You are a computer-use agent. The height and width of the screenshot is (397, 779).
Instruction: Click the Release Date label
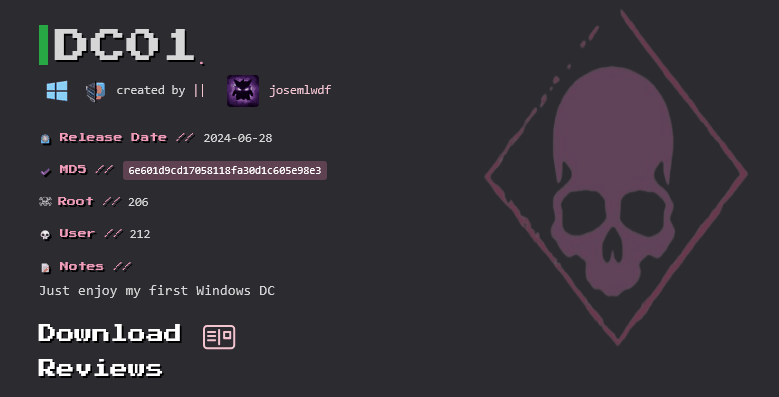(x=113, y=137)
